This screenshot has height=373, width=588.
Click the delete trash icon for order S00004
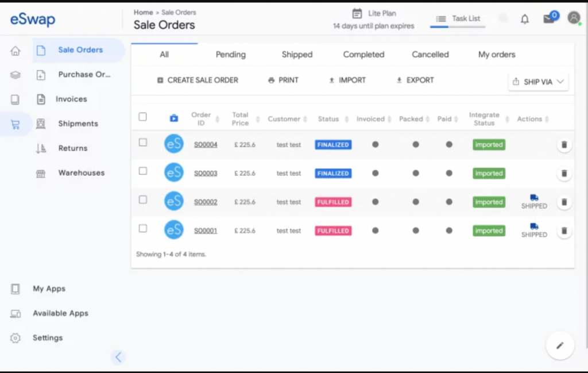pyautogui.click(x=564, y=144)
